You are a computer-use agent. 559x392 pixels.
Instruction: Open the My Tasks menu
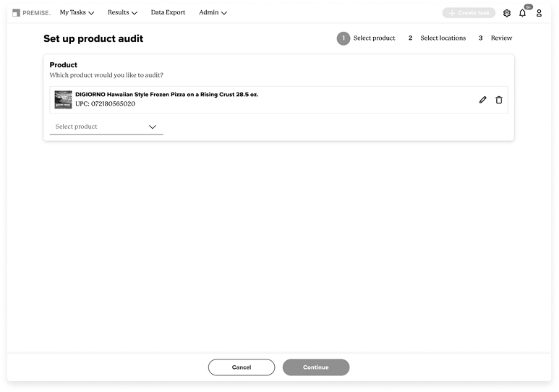click(77, 12)
